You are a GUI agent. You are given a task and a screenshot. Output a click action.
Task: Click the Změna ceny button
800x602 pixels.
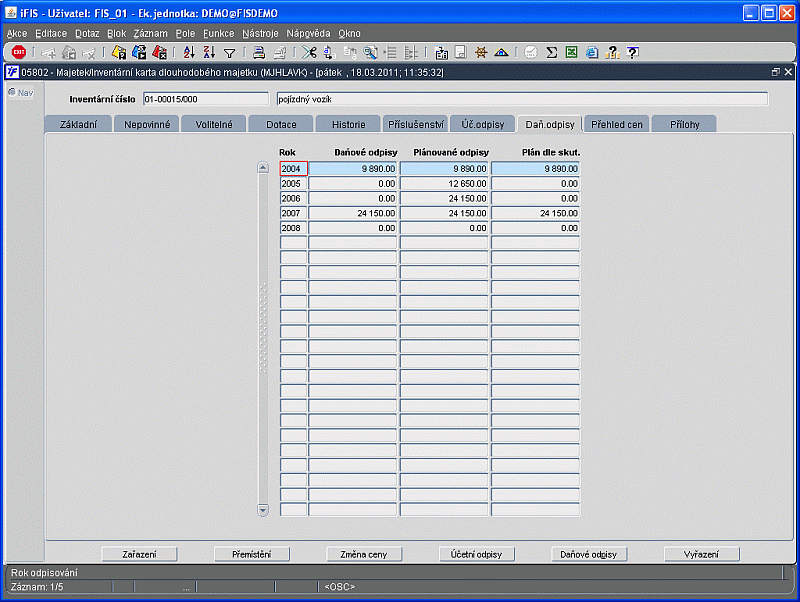364,554
